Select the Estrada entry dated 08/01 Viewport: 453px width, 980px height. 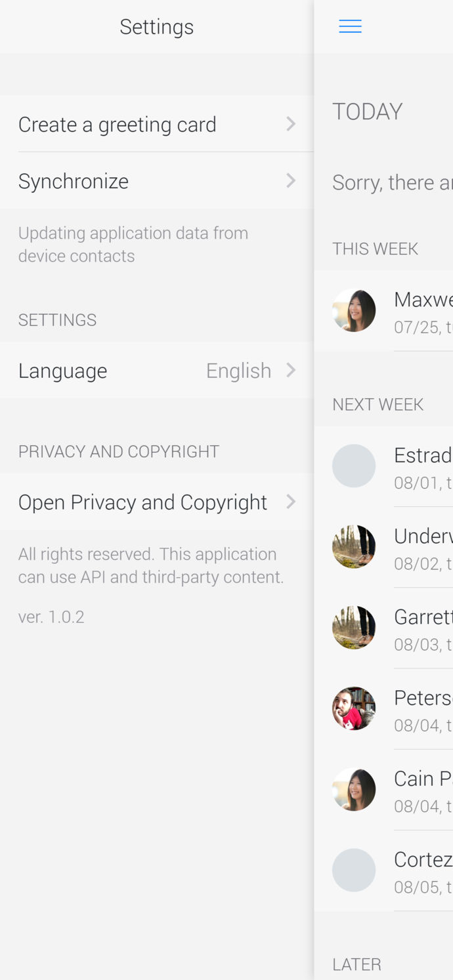384,466
